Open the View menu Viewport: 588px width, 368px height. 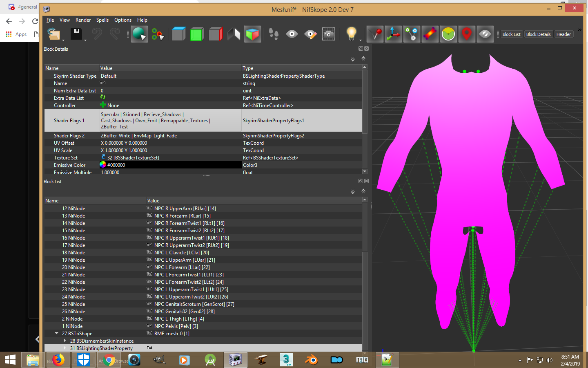[x=65, y=20]
